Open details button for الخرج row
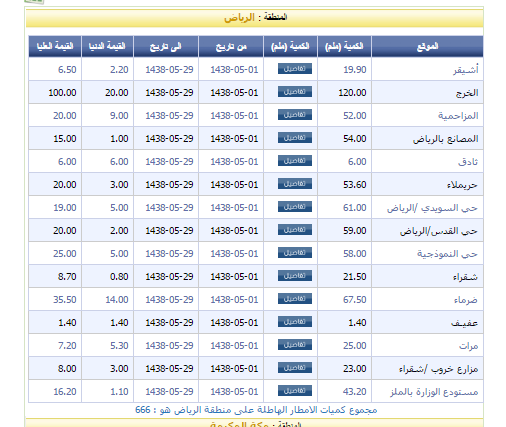506x427 pixels. [x=295, y=92]
